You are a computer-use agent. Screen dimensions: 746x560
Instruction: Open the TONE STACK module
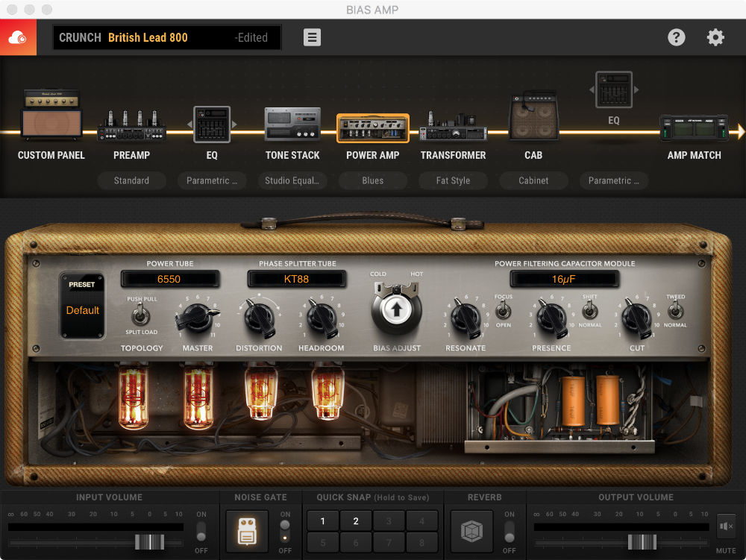tap(292, 123)
